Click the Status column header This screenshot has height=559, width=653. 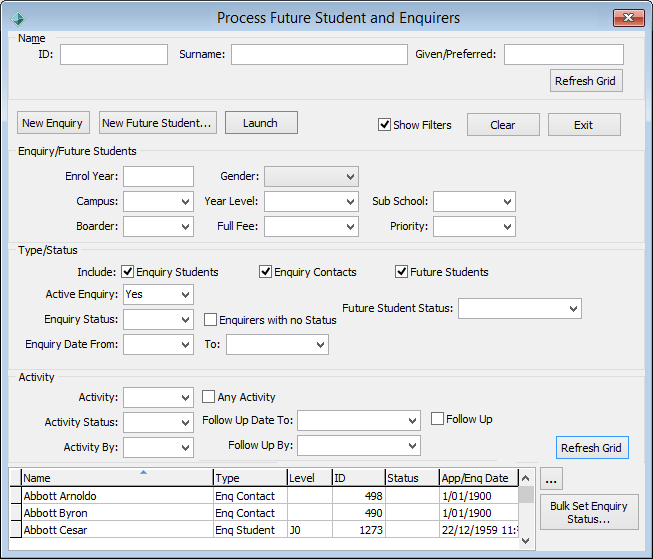412,478
